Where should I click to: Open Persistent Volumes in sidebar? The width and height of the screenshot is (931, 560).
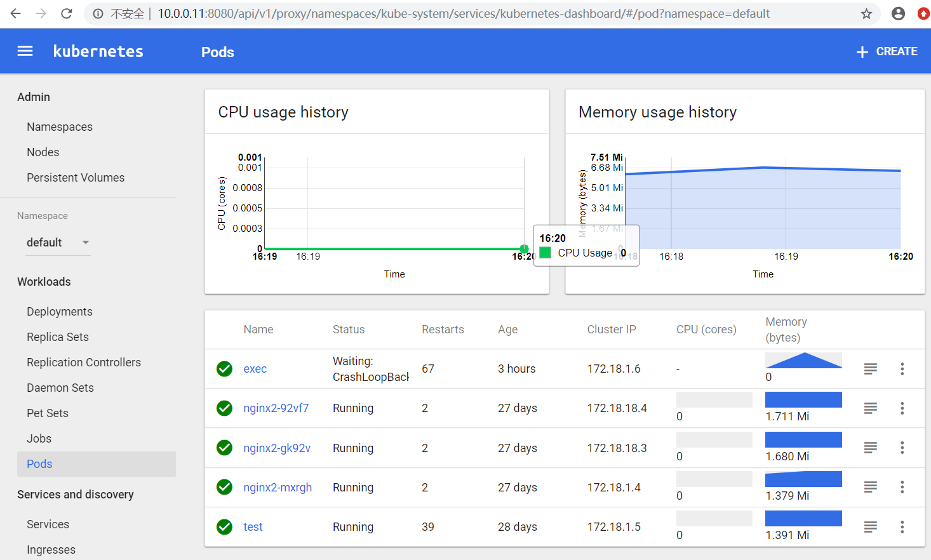[76, 178]
